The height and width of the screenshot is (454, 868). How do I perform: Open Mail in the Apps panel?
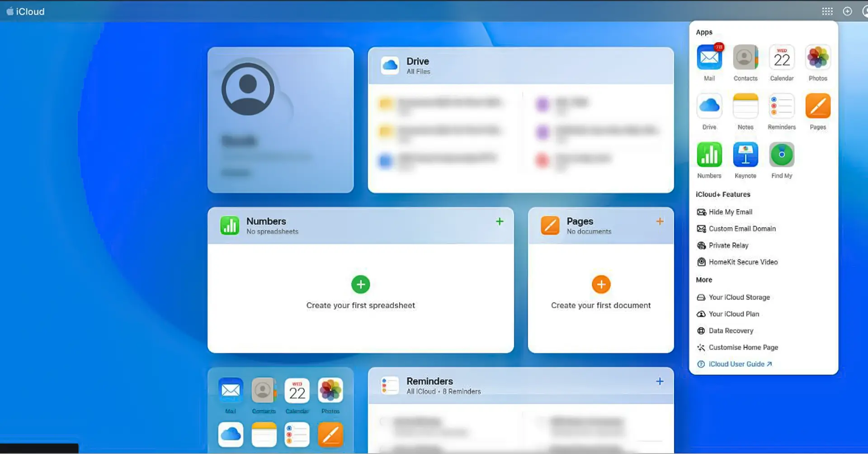tap(709, 57)
